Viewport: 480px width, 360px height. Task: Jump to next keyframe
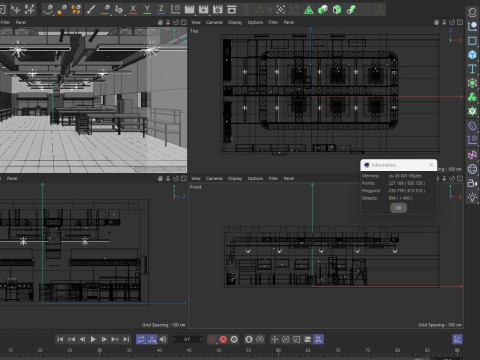coord(115,339)
